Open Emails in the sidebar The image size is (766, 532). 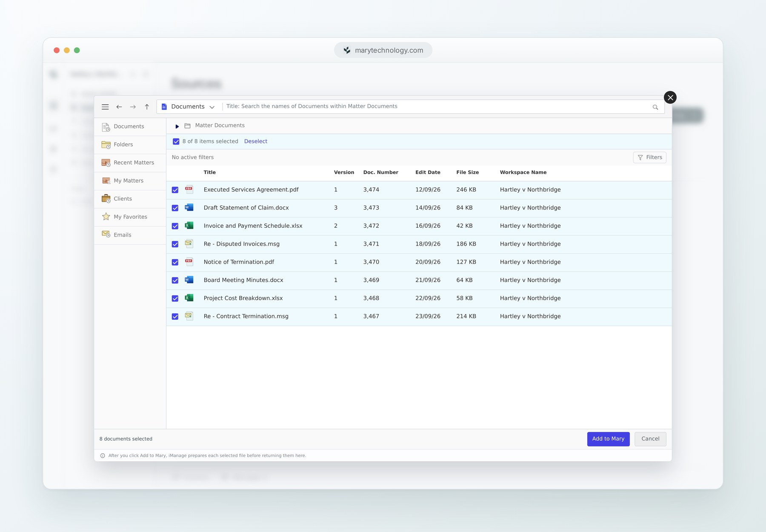(x=130, y=235)
